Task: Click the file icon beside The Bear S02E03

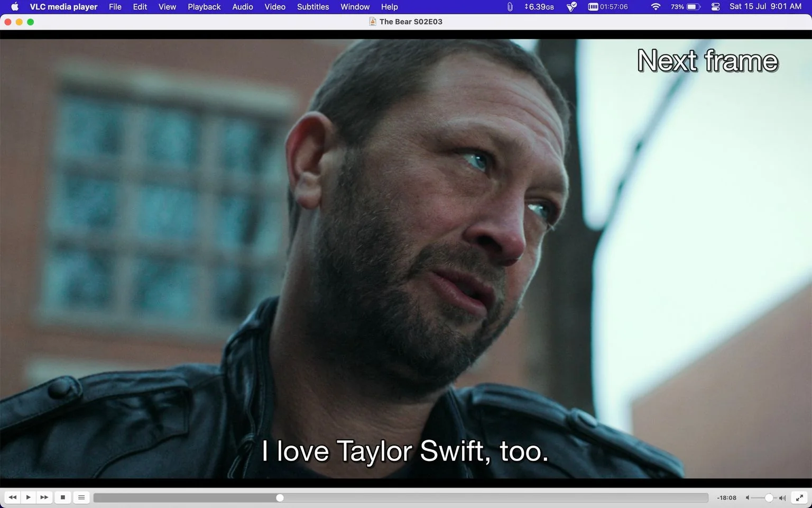Action: (373, 22)
